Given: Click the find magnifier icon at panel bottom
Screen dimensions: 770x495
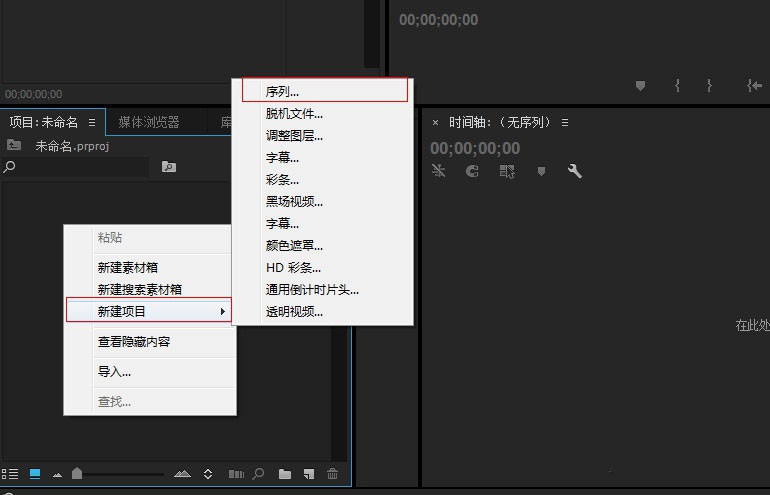Looking at the screenshot, I should (259, 474).
